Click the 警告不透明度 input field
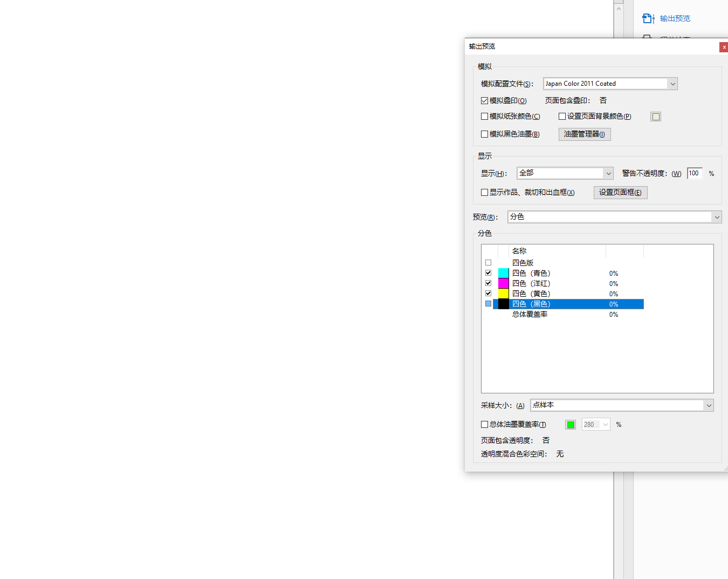 [x=695, y=173]
